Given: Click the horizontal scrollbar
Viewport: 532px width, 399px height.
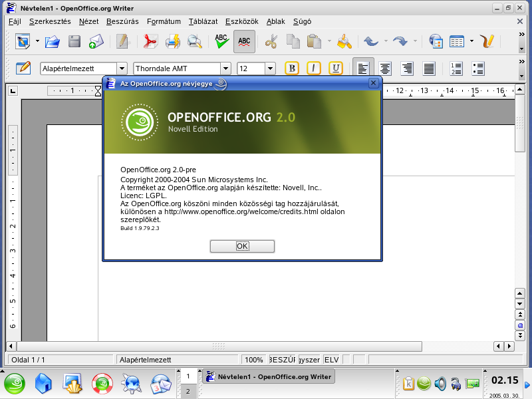Looking at the screenshot, I should (x=219, y=346).
